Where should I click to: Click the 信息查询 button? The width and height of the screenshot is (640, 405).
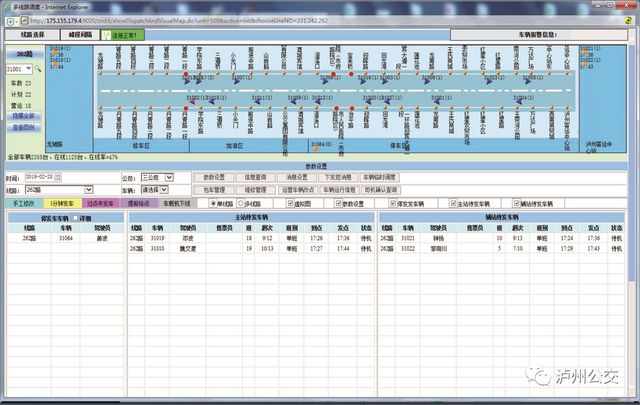(x=257, y=177)
